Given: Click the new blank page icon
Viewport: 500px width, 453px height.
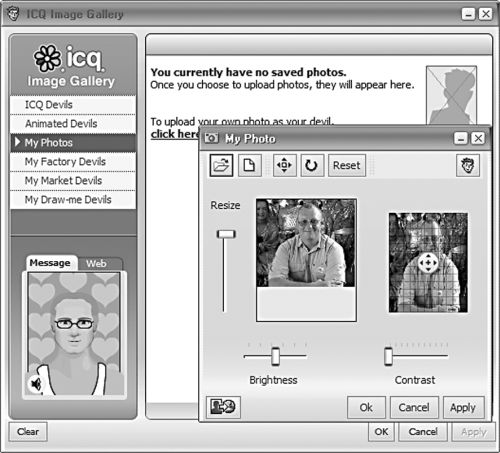Looking at the screenshot, I should [x=250, y=165].
